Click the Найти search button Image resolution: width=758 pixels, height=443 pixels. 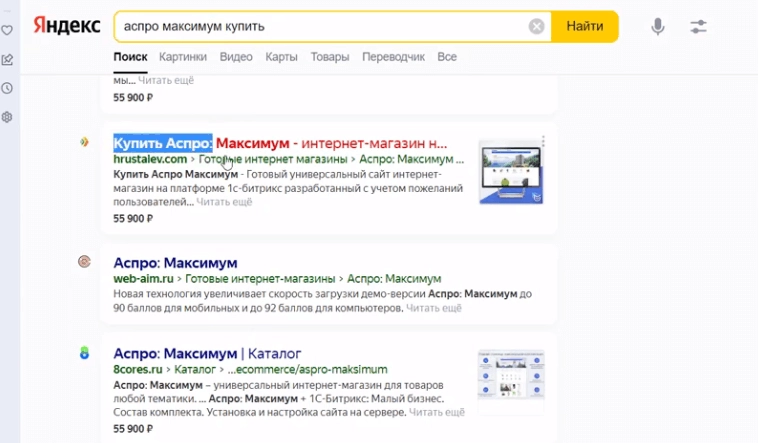[584, 26]
